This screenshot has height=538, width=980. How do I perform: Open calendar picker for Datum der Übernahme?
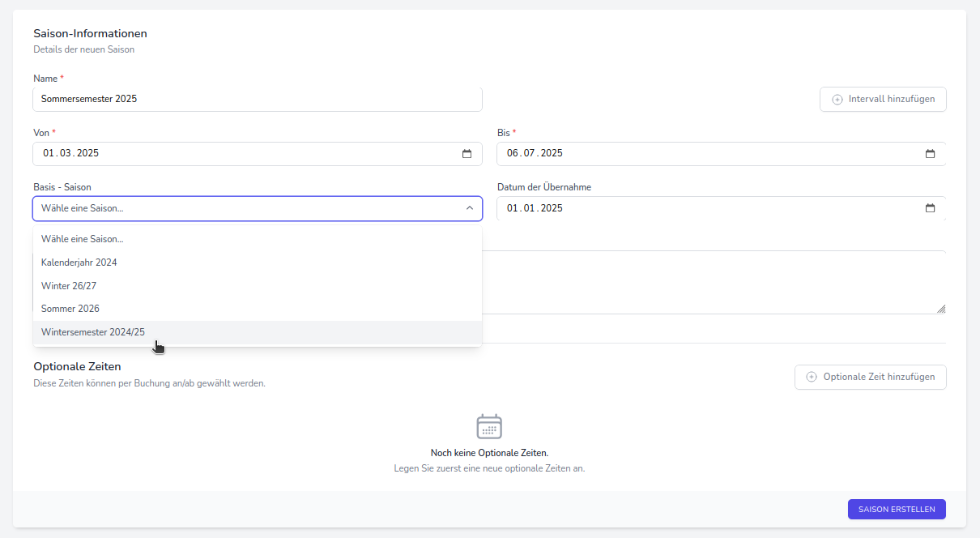click(x=930, y=208)
